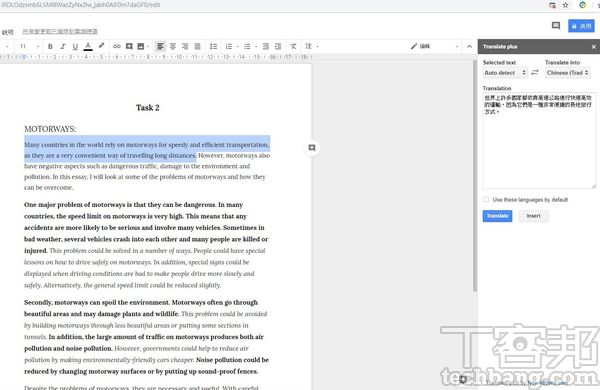Select justify alignment

click(x=197, y=46)
